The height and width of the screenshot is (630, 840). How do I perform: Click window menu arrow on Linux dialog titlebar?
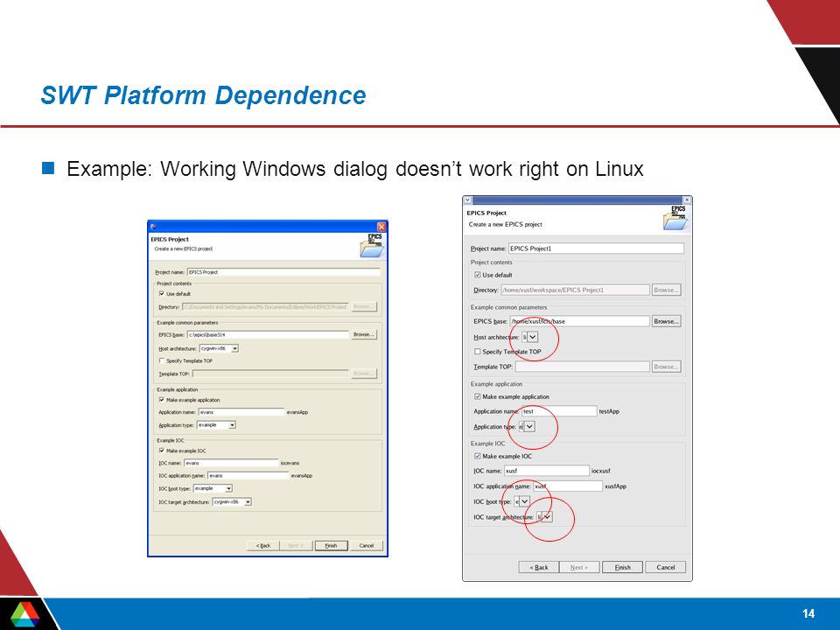tap(467, 199)
